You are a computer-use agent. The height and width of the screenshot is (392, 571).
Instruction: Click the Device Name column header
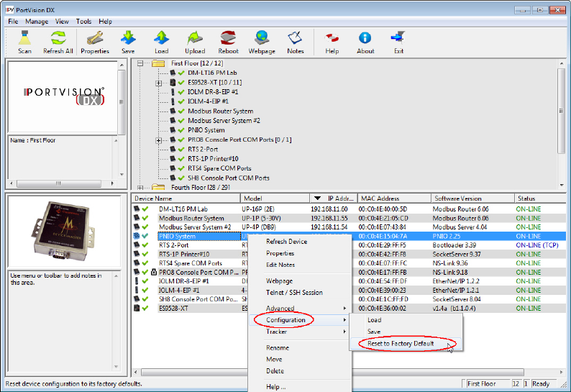pos(186,199)
